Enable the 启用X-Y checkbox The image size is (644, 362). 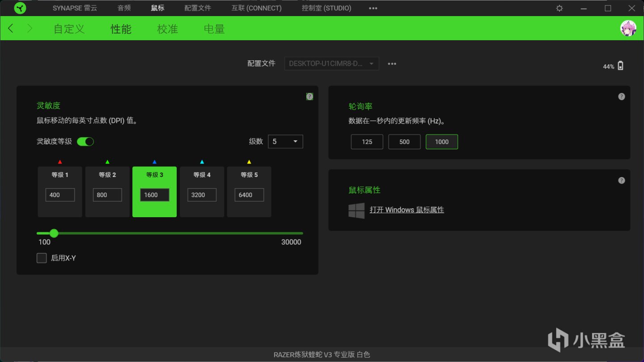pyautogui.click(x=42, y=258)
